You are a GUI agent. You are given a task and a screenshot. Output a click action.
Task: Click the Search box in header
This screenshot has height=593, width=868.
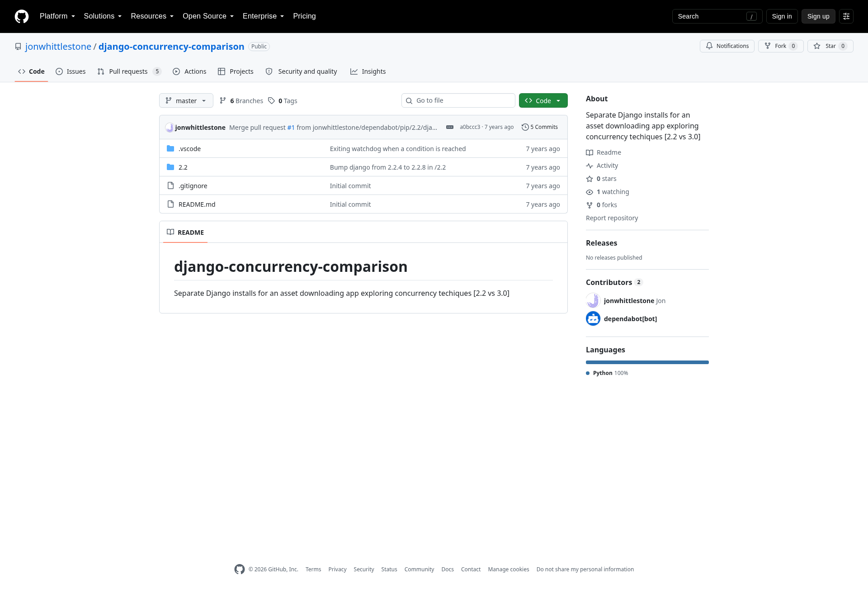pos(717,16)
